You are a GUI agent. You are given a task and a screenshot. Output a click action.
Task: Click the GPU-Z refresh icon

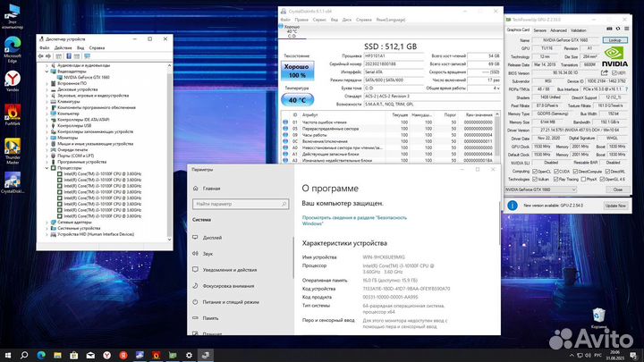pyautogui.click(x=618, y=29)
